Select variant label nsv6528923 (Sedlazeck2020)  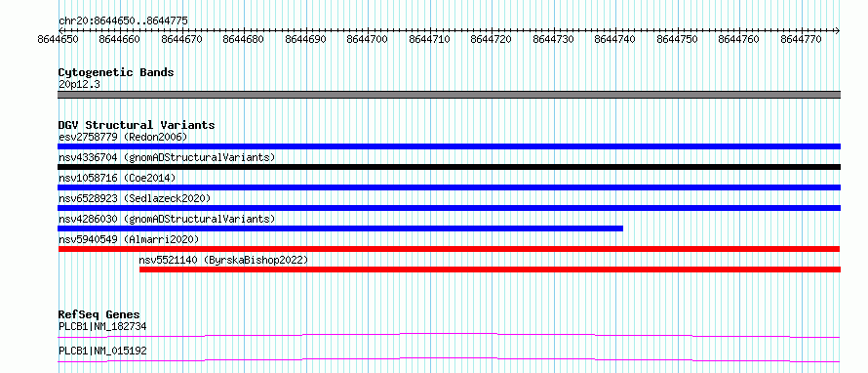pos(135,198)
